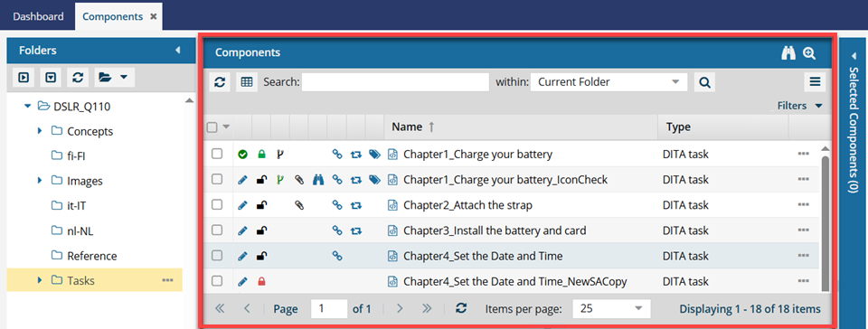Expand the Filters dropdown

pos(799,106)
